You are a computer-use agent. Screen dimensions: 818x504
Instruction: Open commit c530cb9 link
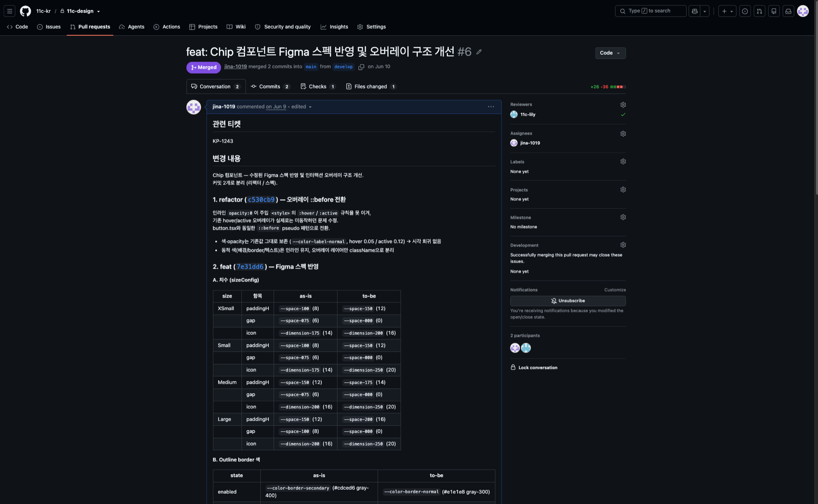tap(261, 200)
